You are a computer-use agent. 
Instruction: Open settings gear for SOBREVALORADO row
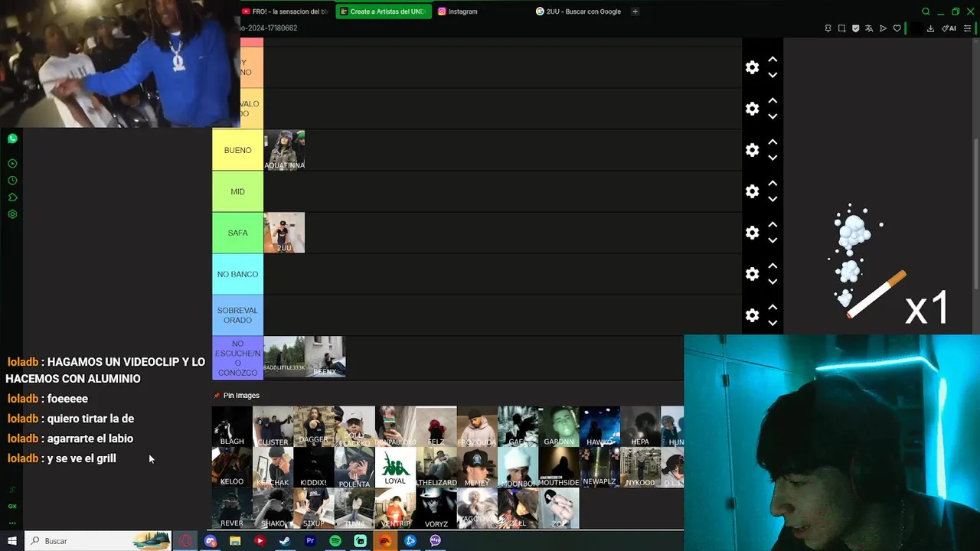tap(752, 315)
